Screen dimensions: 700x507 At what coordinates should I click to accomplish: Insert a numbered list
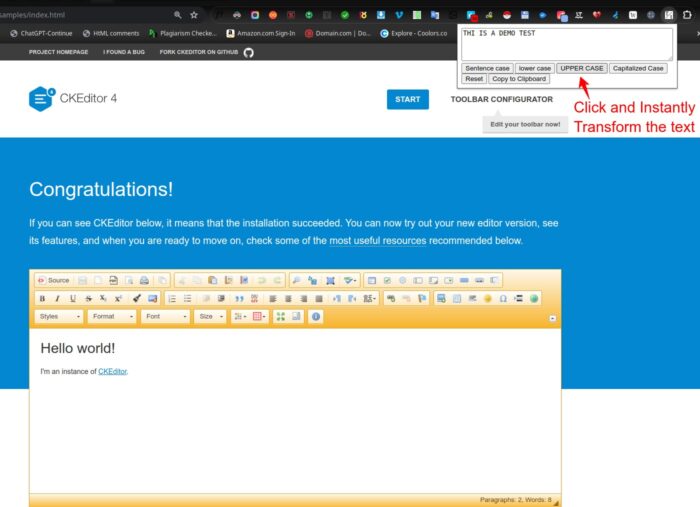click(172, 299)
